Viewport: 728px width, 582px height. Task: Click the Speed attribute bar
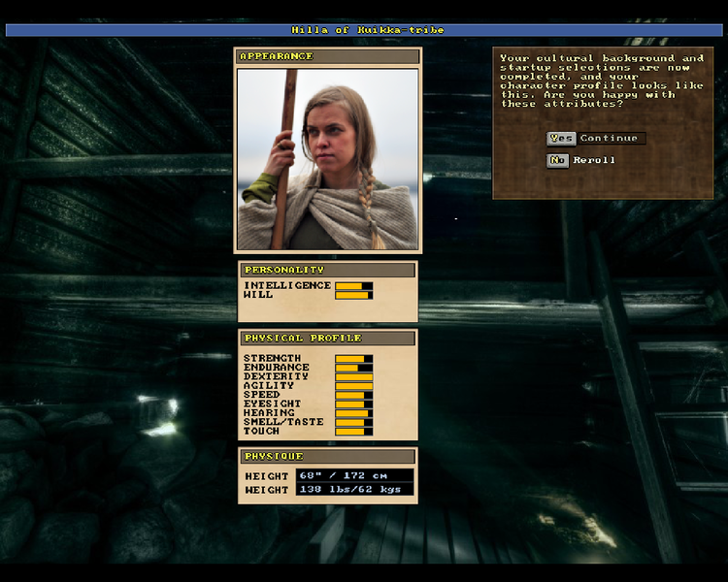[x=353, y=395]
